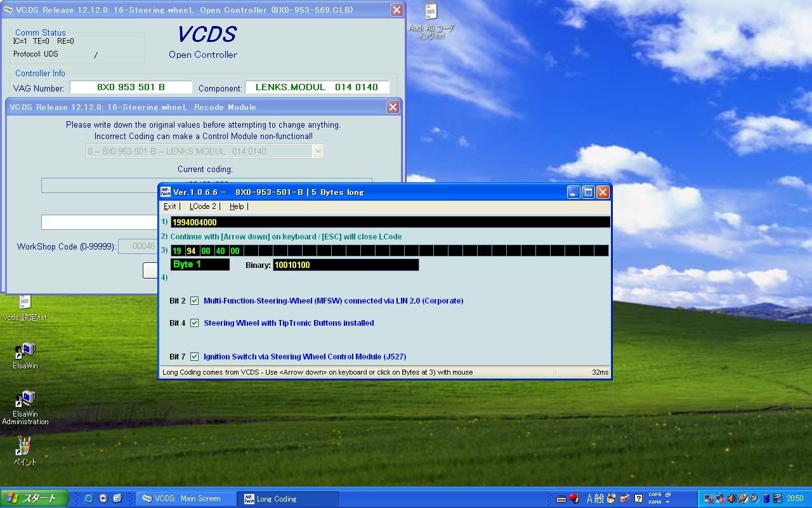Toggle the KANA lock indicator in language bar

click(655, 502)
